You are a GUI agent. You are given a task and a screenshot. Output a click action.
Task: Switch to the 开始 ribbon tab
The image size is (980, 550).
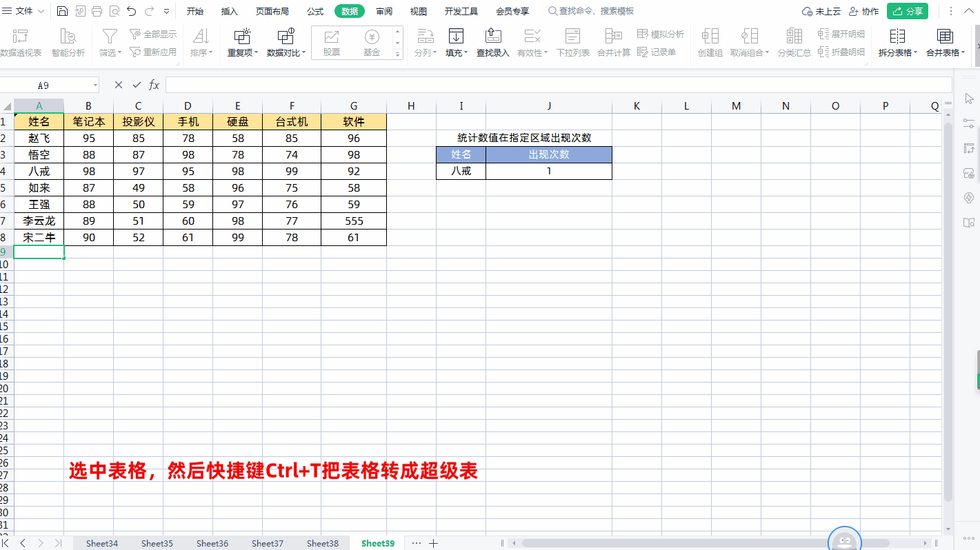195,11
